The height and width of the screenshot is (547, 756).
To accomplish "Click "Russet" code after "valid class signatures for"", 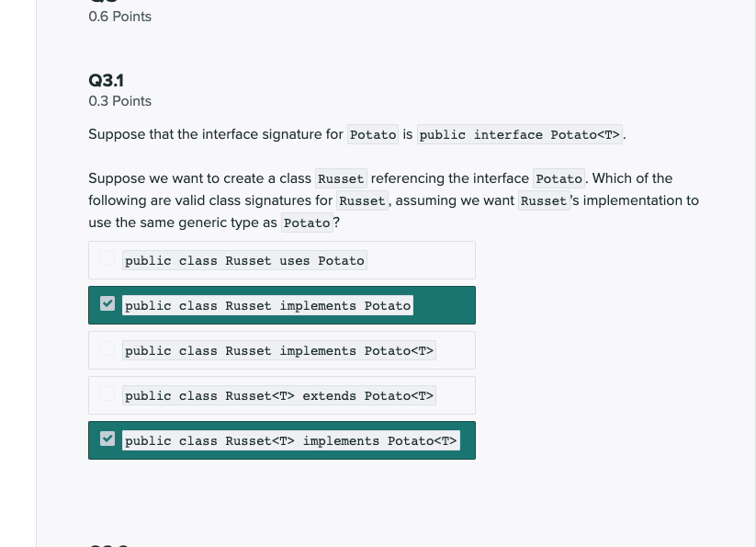I will pyautogui.click(x=362, y=201).
